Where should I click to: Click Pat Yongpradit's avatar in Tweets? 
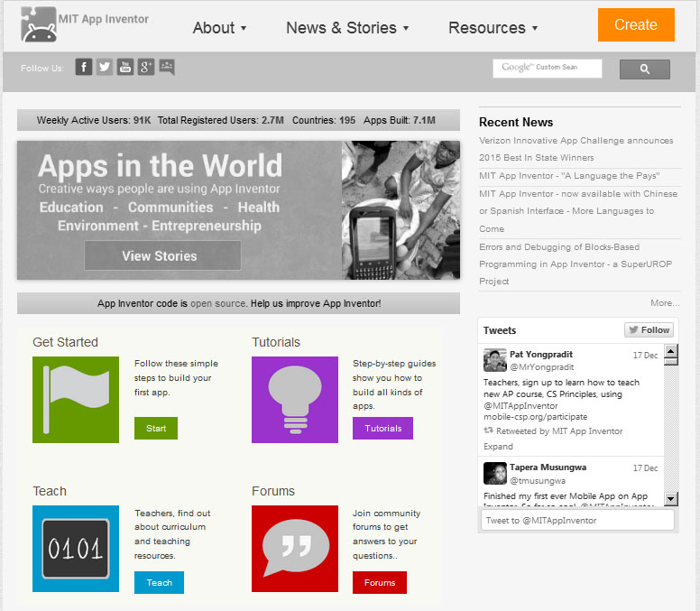(494, 360)
